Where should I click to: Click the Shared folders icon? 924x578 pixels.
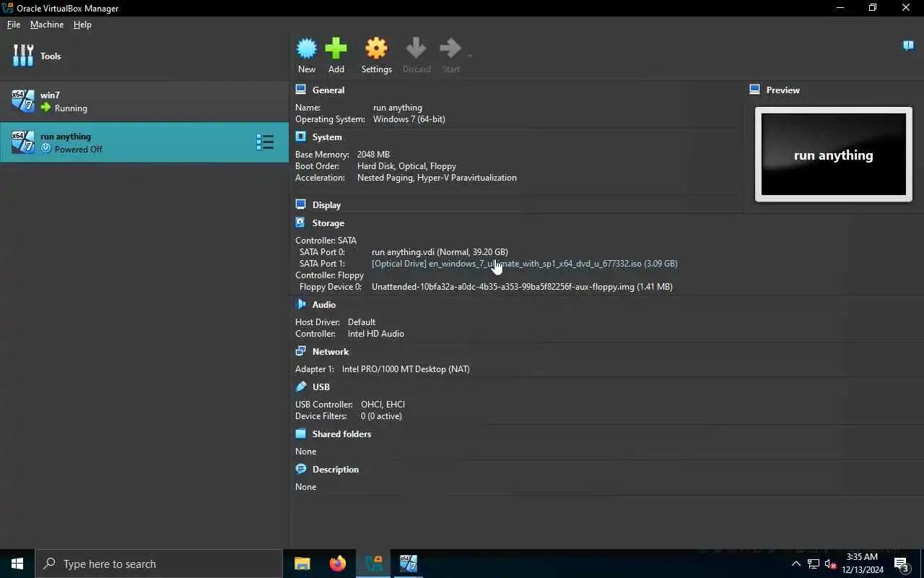click(x=301, y=433)
